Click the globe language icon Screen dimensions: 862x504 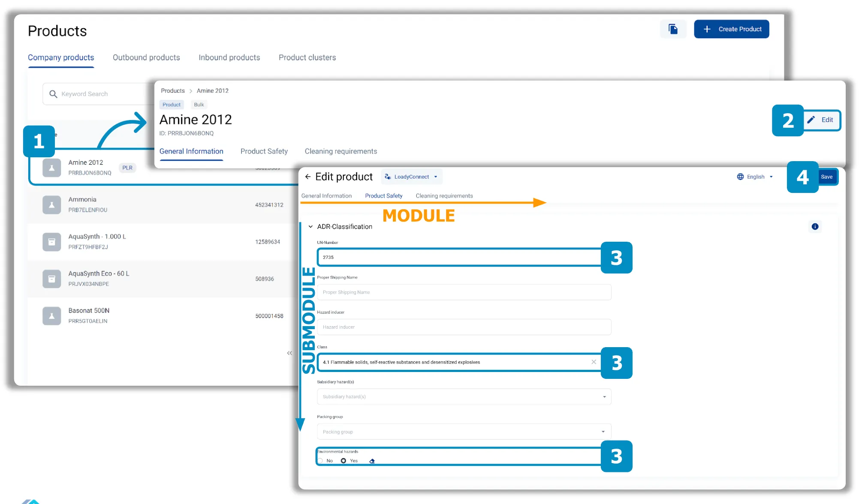pos(740,177)
